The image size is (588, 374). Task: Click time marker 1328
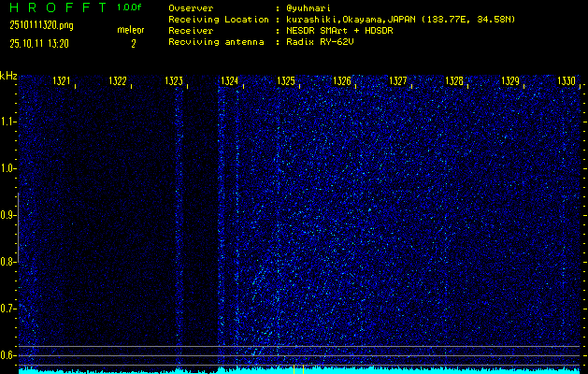(x=454, y=81)
